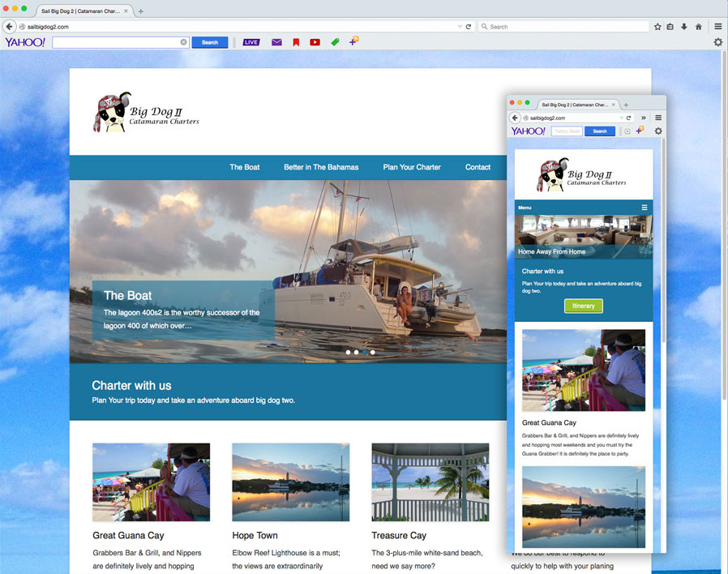This screenshot has width=728, height=574.
Task: Open the Great Guana Cay photo in small window
Action: [584, 371]
